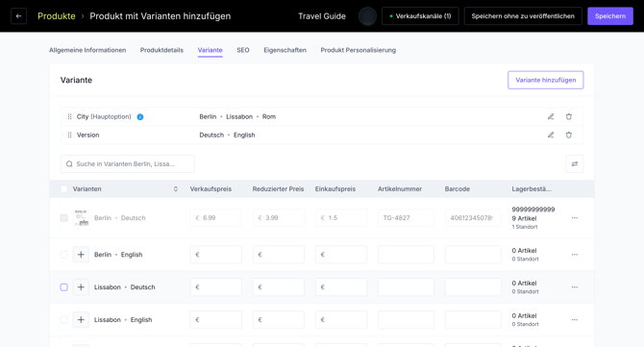Click Einkaufspreis field showing 1.5
644x347 pixels.
coord(341,217)
